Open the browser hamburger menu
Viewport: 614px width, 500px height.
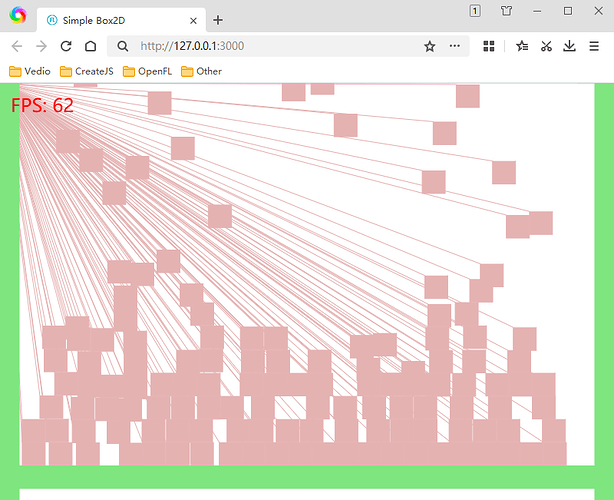(x=594, y=46)
